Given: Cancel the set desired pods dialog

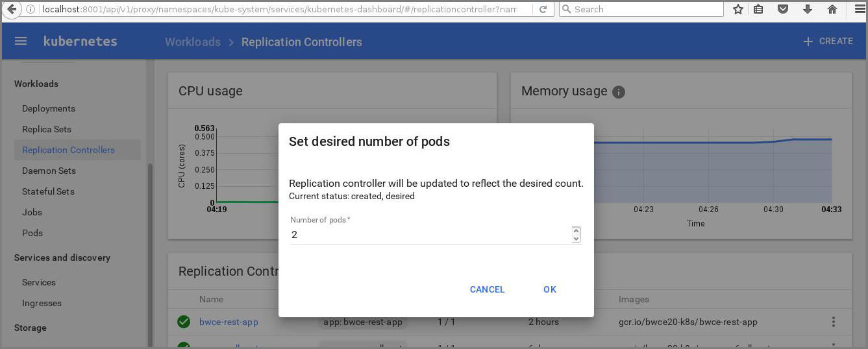Looking at the screenshot, I should 487,289.
